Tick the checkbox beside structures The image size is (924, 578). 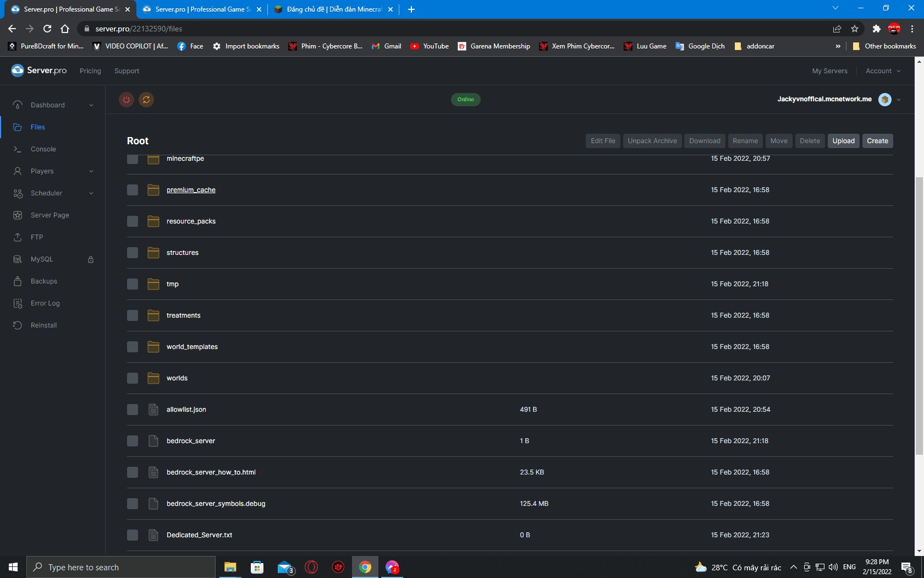point(133,253)
